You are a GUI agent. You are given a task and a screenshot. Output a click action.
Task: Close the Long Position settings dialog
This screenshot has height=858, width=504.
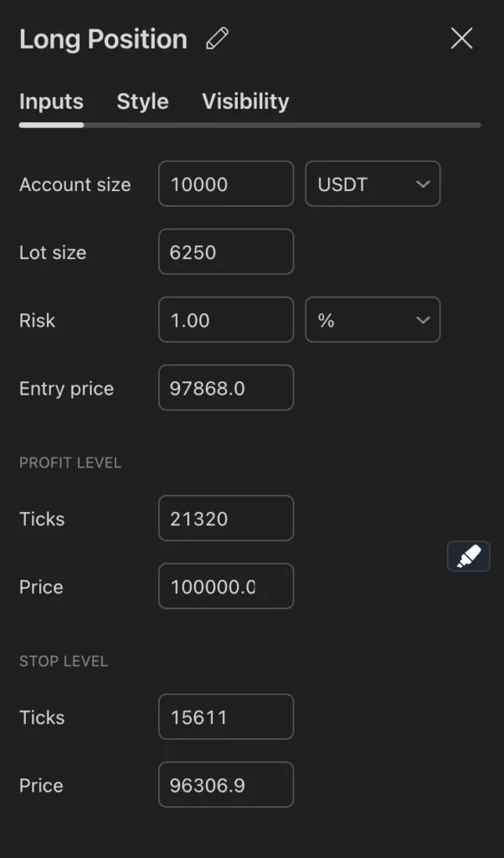point(461,39)
